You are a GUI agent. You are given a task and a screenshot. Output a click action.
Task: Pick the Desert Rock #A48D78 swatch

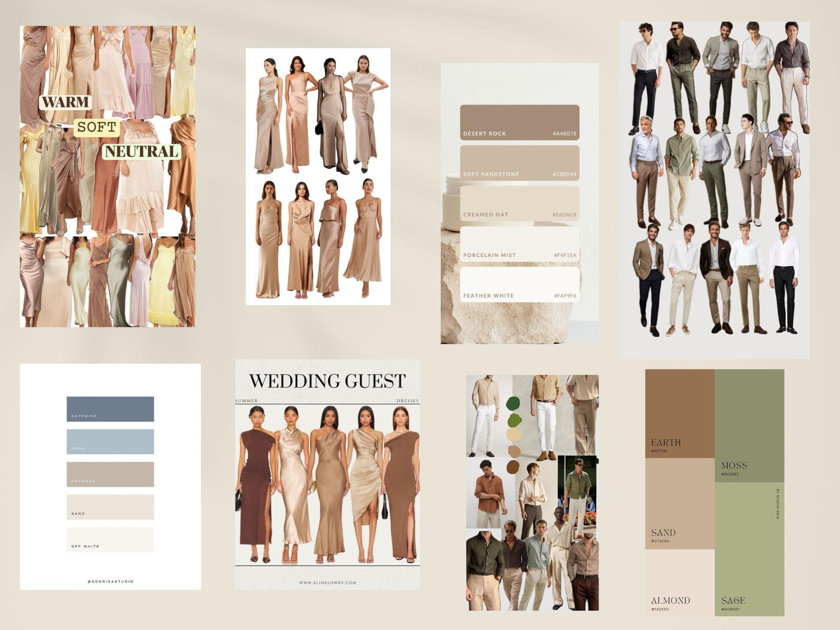pyautogui.click(x=520, y=122)
